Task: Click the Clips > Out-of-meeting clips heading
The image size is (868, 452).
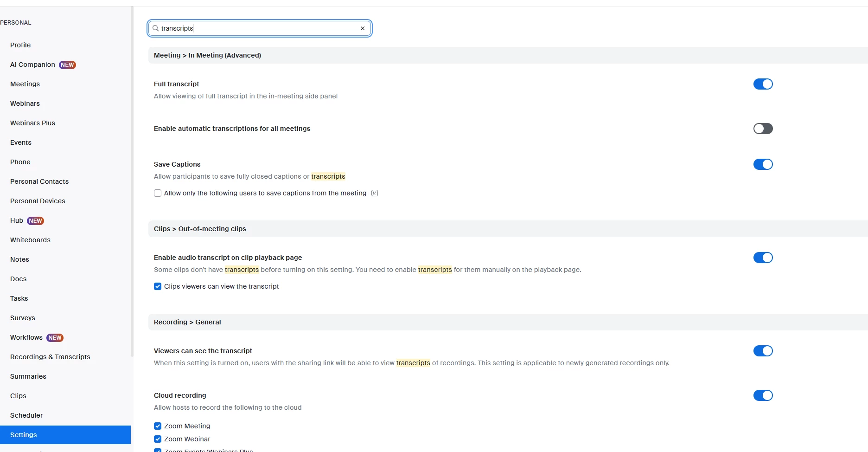Action: coord(200,229)
